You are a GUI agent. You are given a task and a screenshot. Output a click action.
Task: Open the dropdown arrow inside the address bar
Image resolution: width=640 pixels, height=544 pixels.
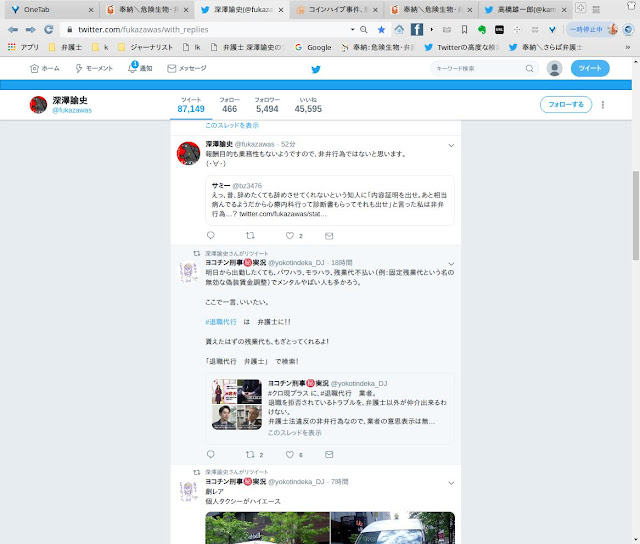tap(352, 29)
